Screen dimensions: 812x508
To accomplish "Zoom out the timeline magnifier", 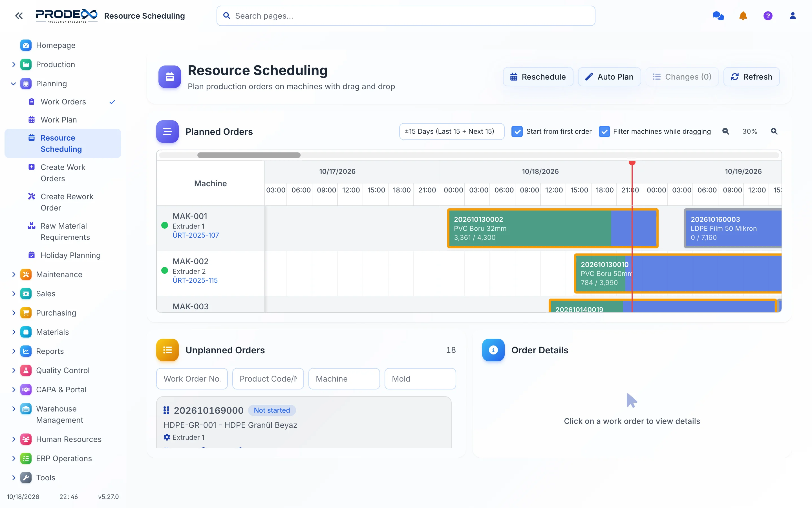I will click(x=725, y=131).
